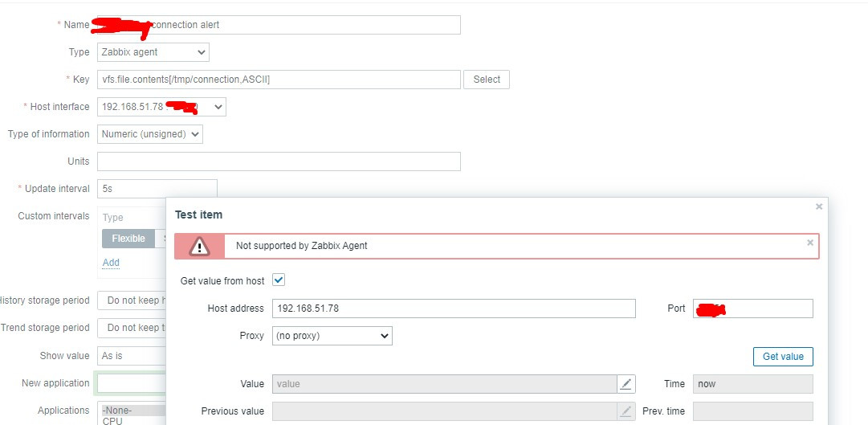Click the Update interval field
The width and height of the screenshot is (868, 425).
[x=157, y=189]
